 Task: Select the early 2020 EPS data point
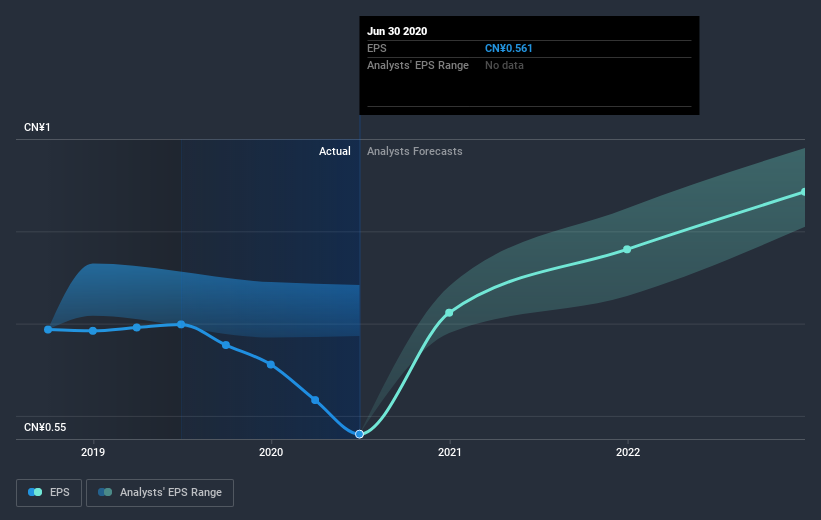click(x=271, y=364)
